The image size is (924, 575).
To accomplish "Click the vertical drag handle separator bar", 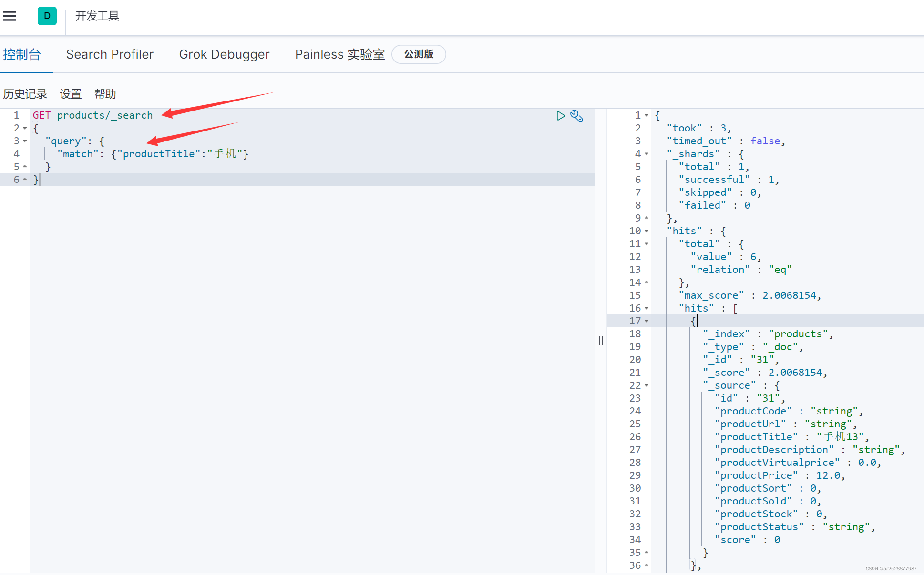I will pyautogui.click(x=601, y=341).
